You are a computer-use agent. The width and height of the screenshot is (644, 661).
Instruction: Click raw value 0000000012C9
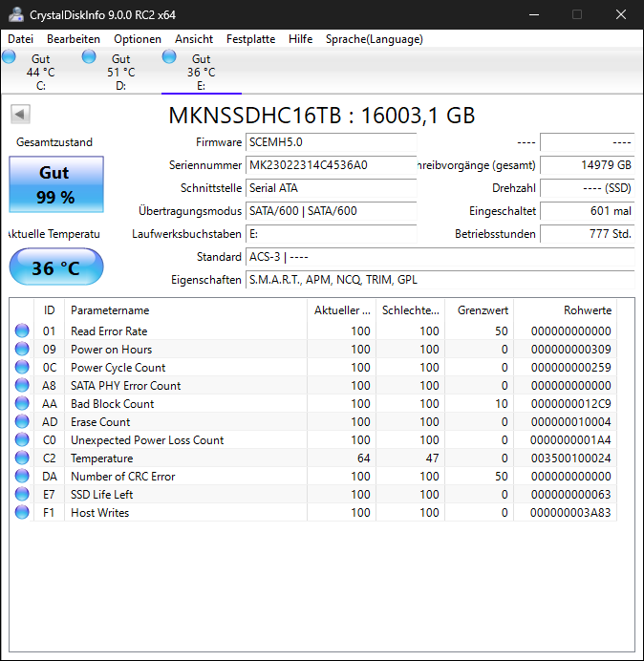click(x=570, y=404)
